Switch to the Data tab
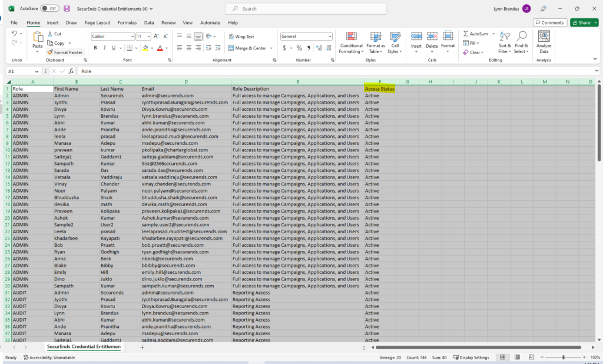603x364 pixels. pos(149,23)
